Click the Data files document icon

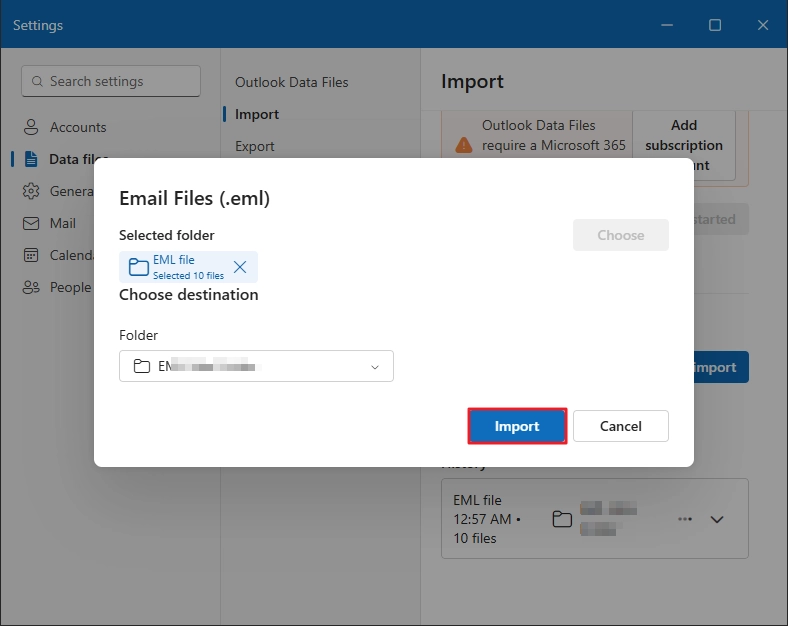tap(31, 159)
